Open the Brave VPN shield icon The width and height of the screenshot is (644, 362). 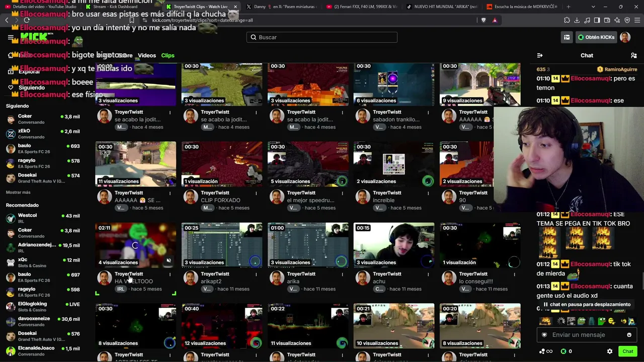tap(627, 20)
